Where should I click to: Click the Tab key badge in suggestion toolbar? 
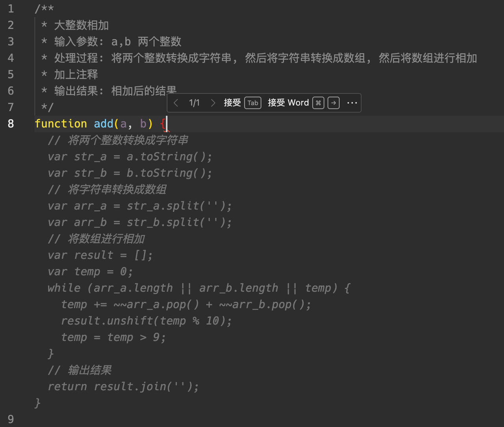253,103
